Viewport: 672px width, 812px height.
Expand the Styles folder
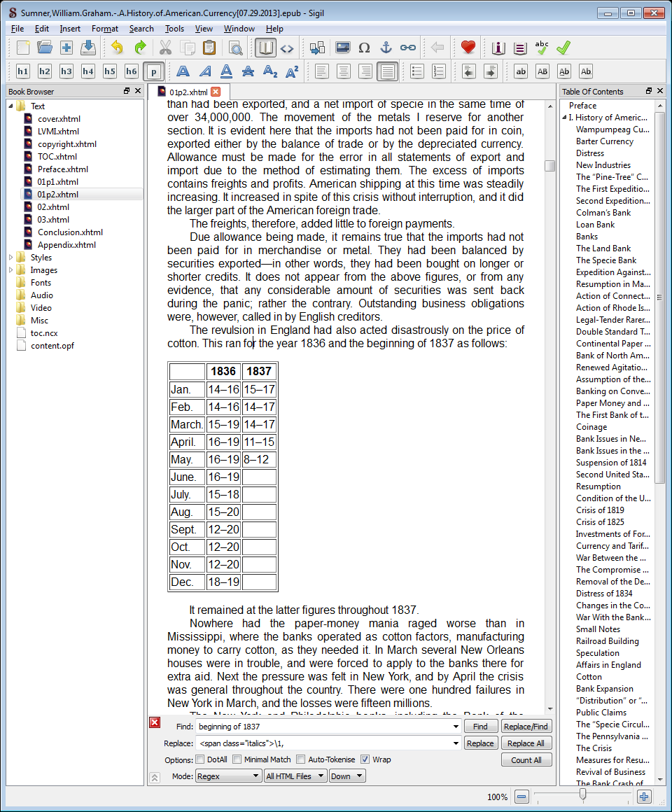coord(11,258)
